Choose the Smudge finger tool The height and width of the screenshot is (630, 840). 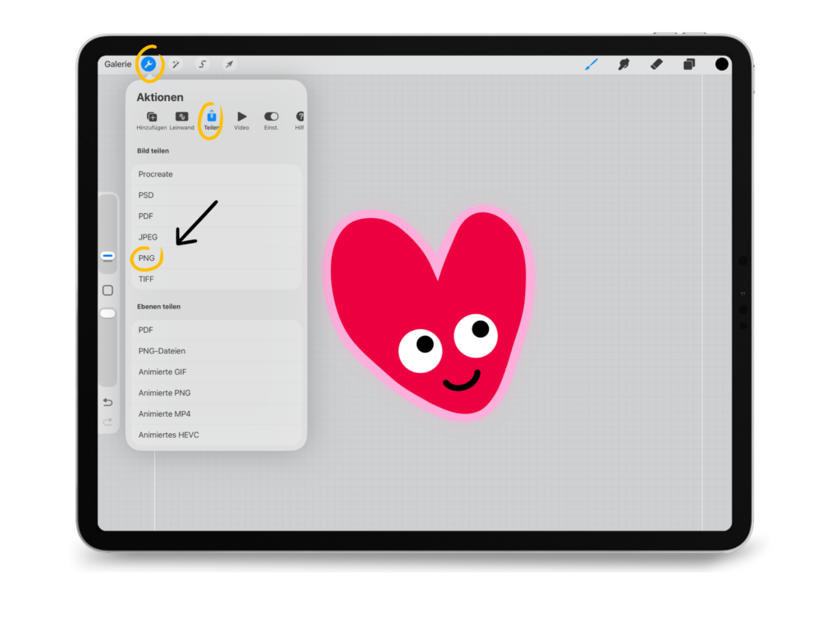pyautogui.click(x=623, y=64)
